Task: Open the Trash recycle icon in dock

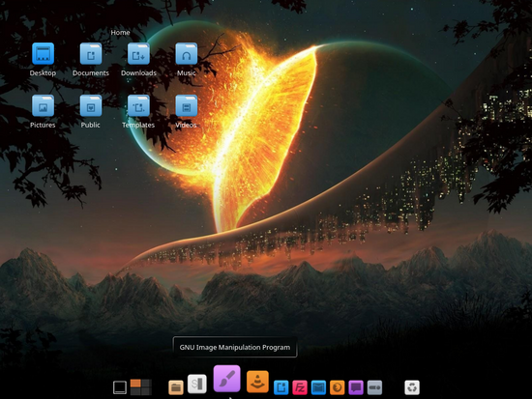Action: pyautogui.click(x=412, y=387)
